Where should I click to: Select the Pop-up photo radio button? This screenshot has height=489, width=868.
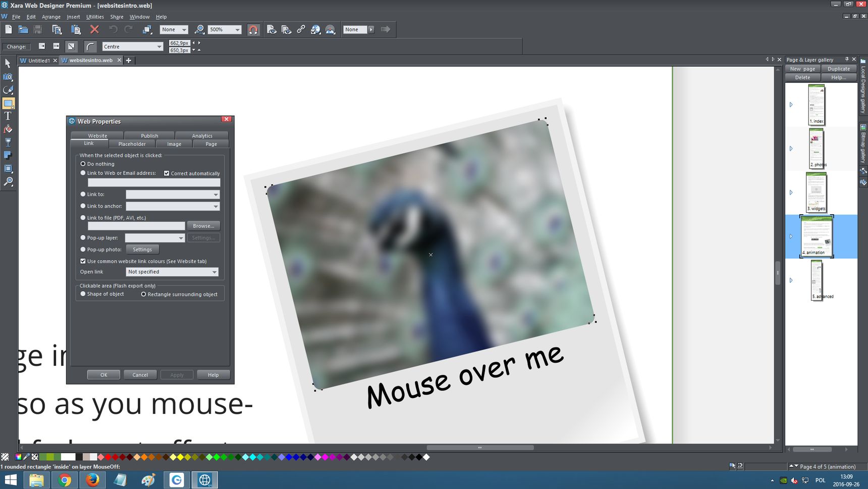tap(83, 250)
